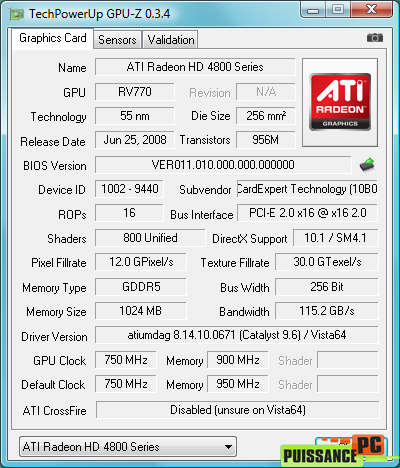
Task: Click the Subvendor label
Action: [205, 190]
